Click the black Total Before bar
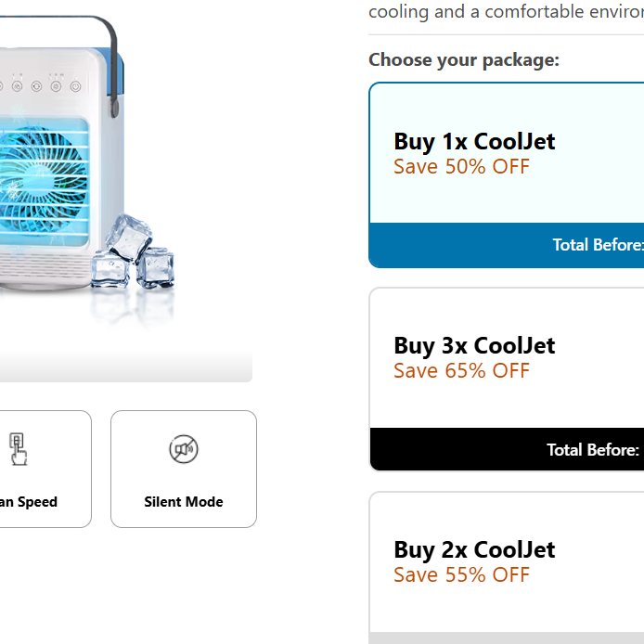This screenshot has width=644, height=644. [x=507, y=449]
